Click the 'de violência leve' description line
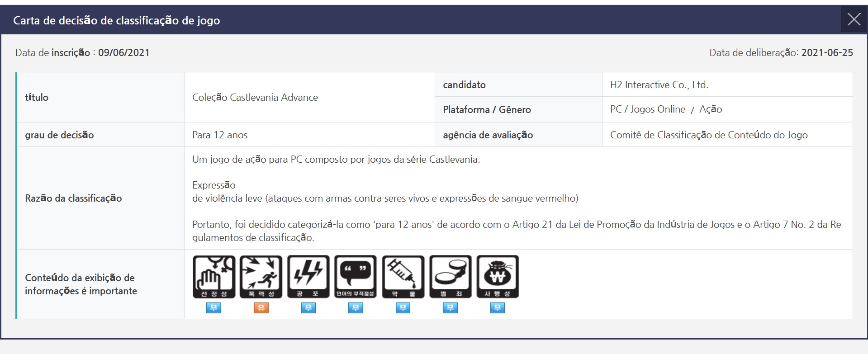This screenshot has width=868, height=354. (x=385, y=198)
